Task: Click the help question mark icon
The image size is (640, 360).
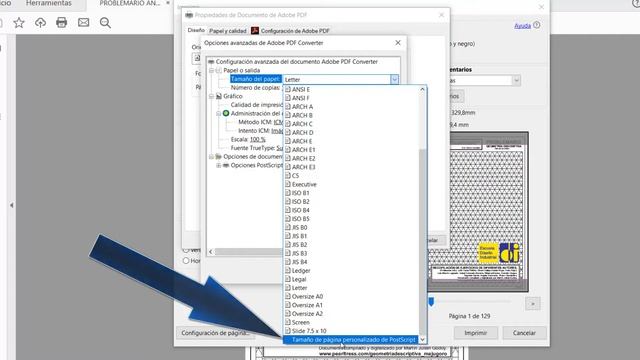Action: (537, 25)
